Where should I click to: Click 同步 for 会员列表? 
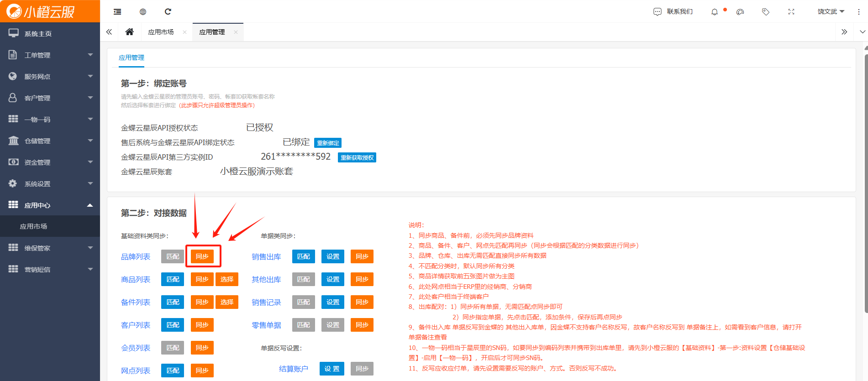pos(202,348)
